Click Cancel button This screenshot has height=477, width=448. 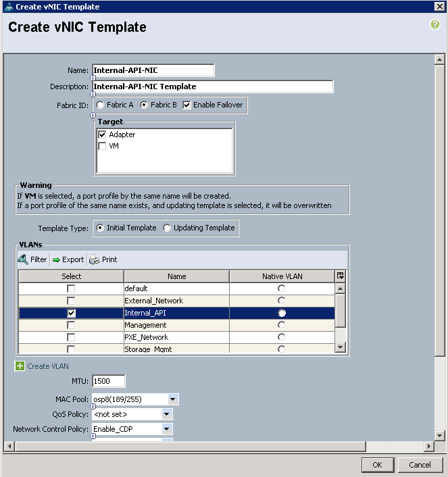point(420,465)
